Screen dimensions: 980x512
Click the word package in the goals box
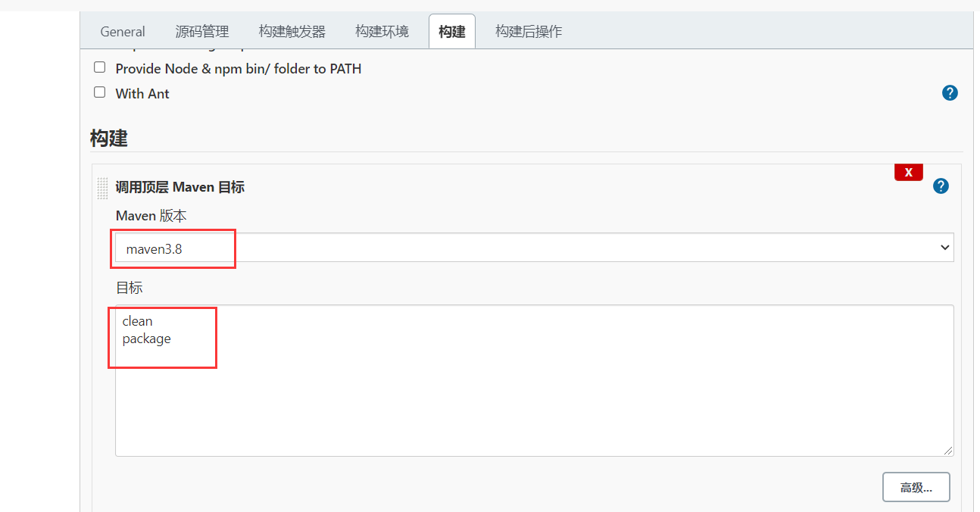147,339
